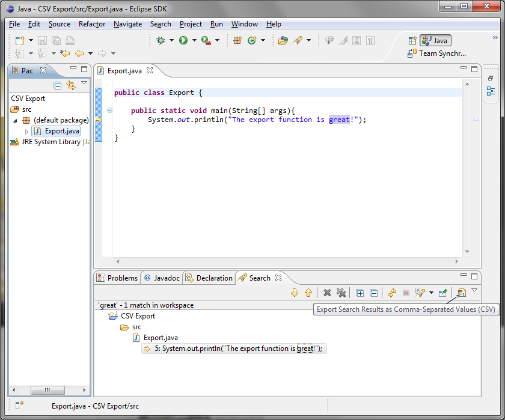Open the New Java Class dropdown arrow
The width and height of the screenshot is (505, 420).
[x=263, y=40]
